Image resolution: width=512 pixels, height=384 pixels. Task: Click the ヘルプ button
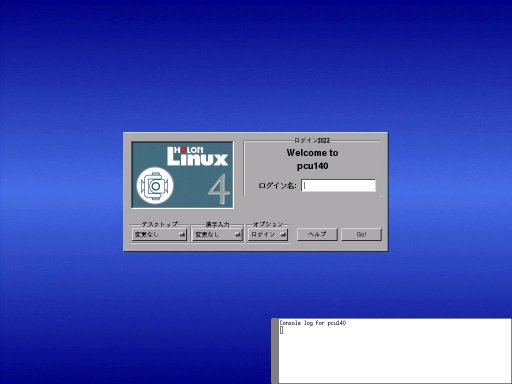pos(317,234)
